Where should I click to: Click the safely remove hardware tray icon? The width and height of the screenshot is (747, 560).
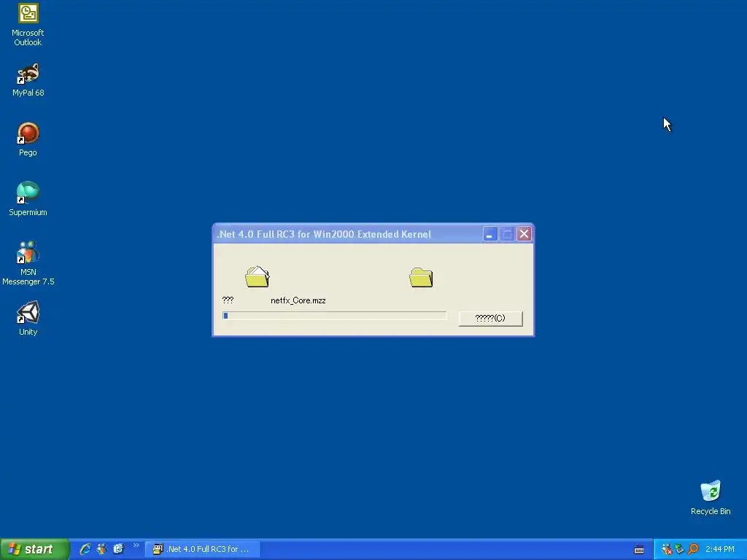coord(680,549)
